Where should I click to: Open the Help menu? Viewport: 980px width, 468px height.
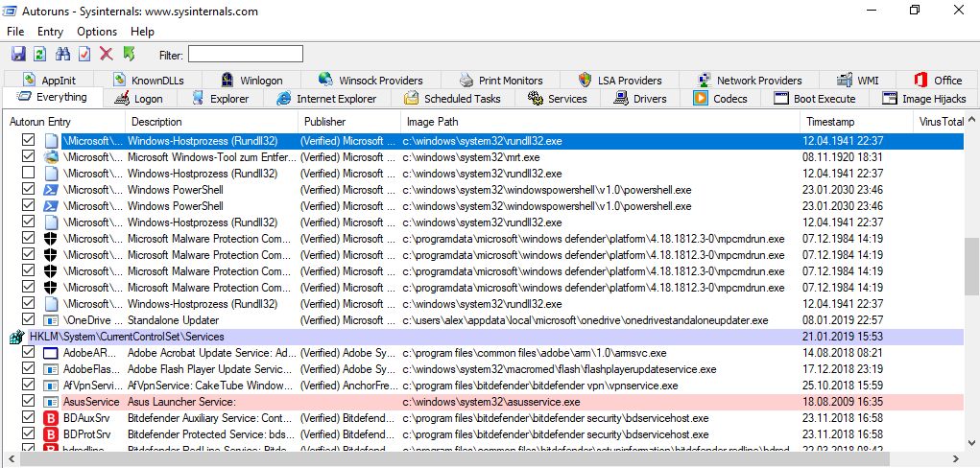[142, 32]
